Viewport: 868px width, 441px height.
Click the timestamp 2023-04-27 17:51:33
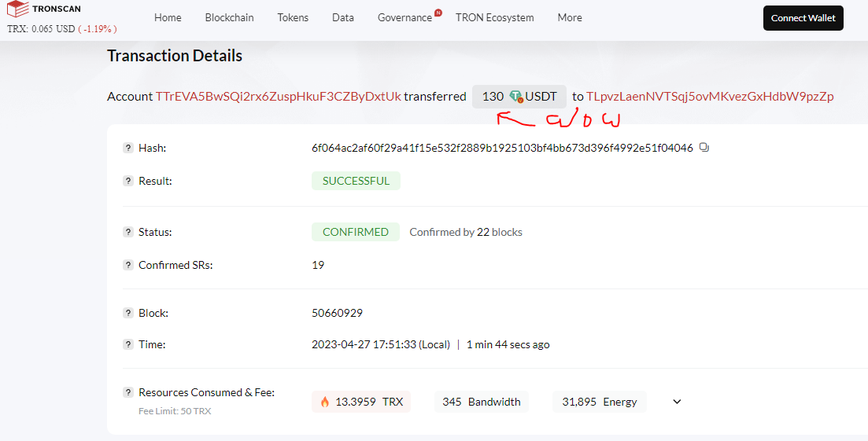click(381, 344)
